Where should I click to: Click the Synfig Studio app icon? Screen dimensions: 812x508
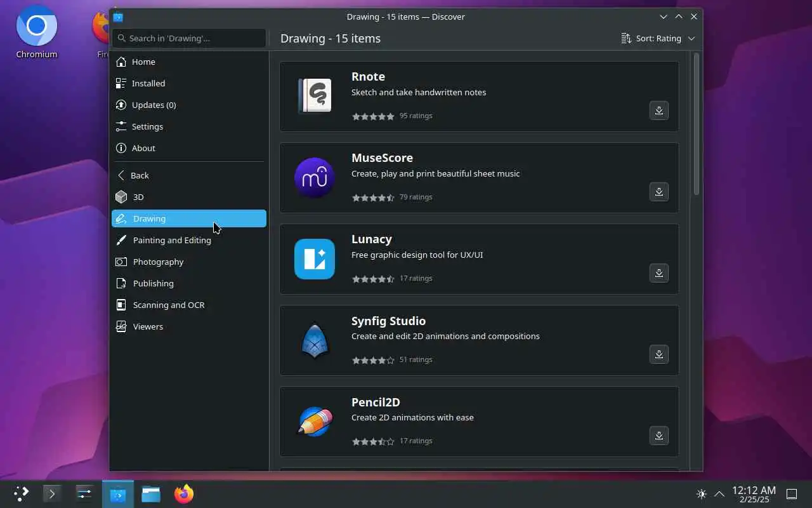(315, 340)
